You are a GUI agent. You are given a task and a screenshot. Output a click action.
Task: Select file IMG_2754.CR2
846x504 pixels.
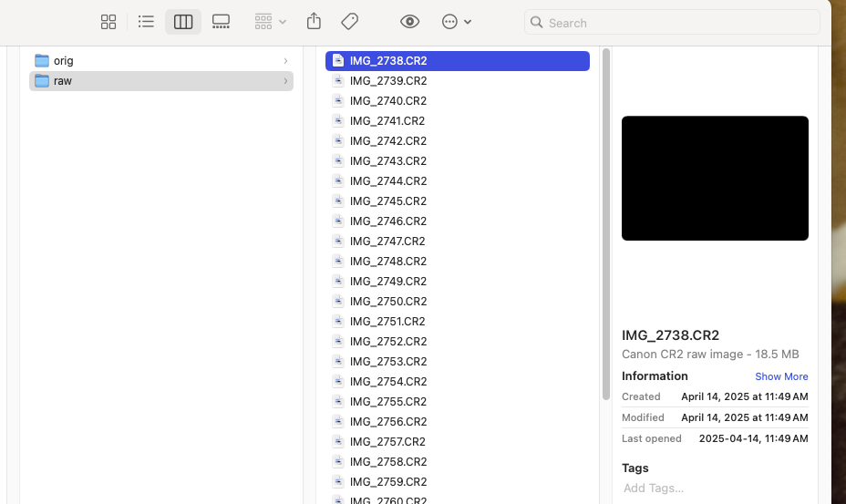[457, 382]
